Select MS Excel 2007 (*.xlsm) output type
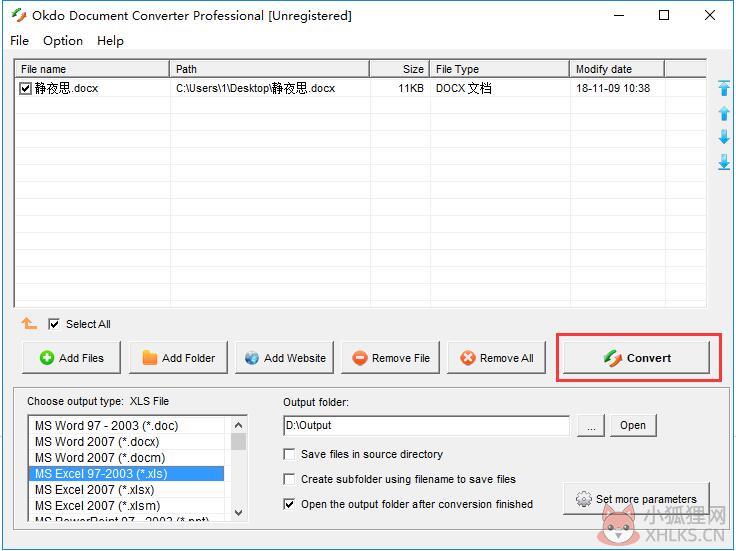The image size is (736, 551). [126, 505]
